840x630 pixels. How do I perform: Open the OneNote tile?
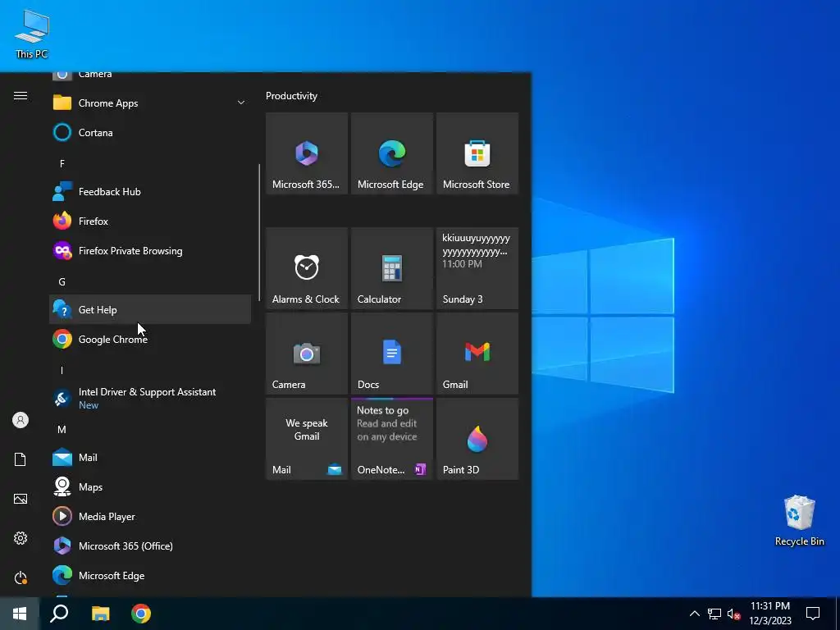pos(391,439)
